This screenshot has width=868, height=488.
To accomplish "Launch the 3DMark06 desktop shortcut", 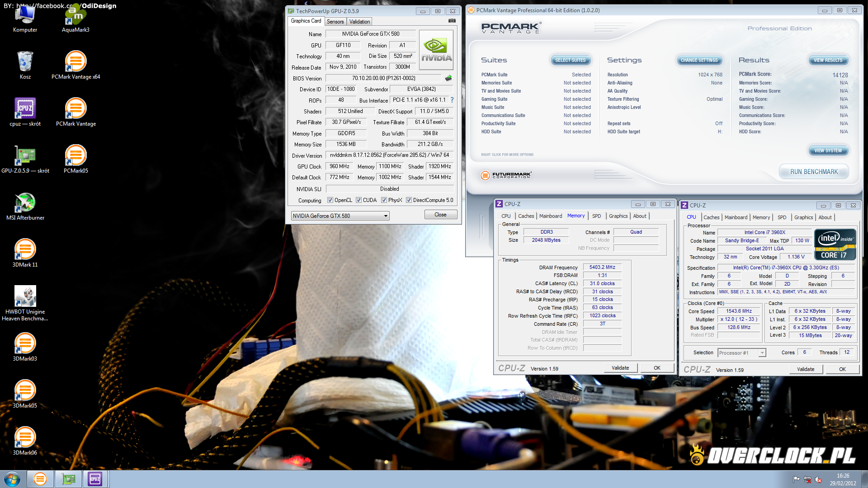I will coord(25,441).
